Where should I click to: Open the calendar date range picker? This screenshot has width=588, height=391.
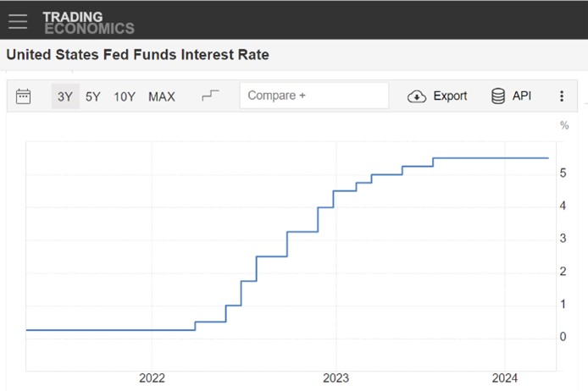coord(24,96)
